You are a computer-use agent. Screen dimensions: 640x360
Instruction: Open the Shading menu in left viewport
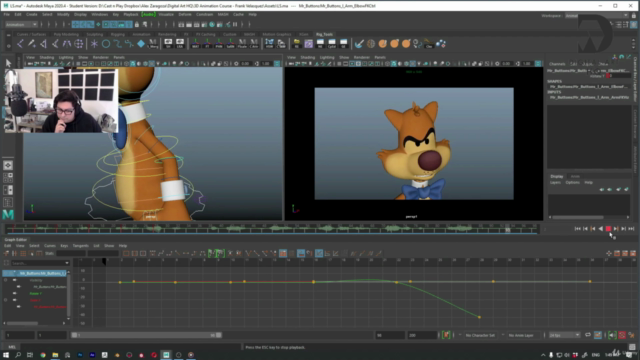point(47,58)
